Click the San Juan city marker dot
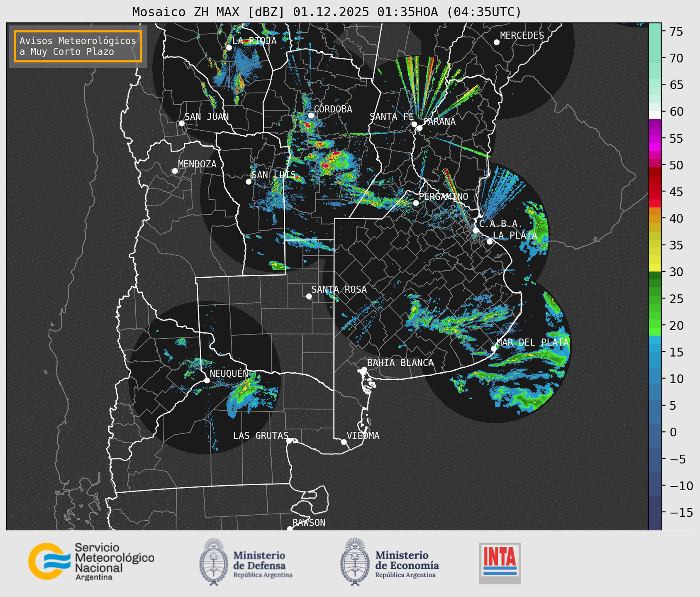This screenshot has height=597, width=700. pyautogui.click(x=181, y=123)
